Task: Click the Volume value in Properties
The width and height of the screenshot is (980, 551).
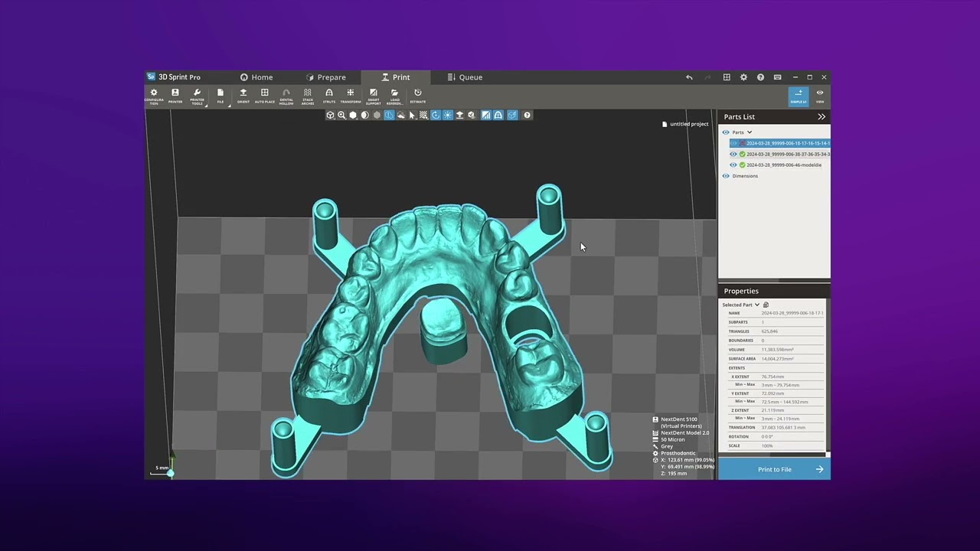Action: point(777,350)
